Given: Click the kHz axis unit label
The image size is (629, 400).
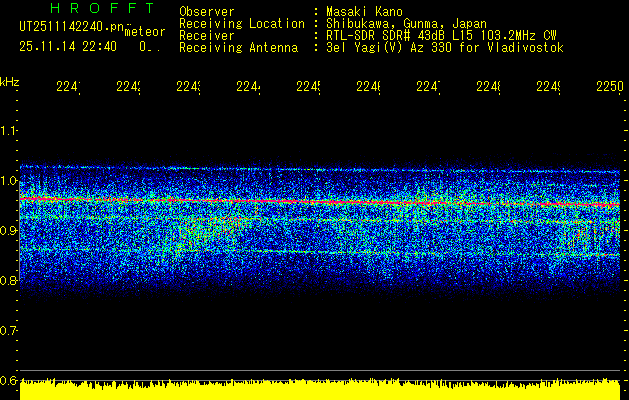Looking at the screenshot, I should pos(9,82).
